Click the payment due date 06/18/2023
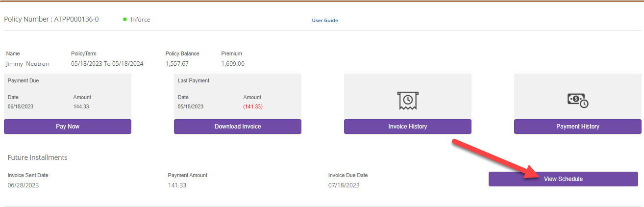The width and height of the screenshot is (644, 207). (21, 106)
